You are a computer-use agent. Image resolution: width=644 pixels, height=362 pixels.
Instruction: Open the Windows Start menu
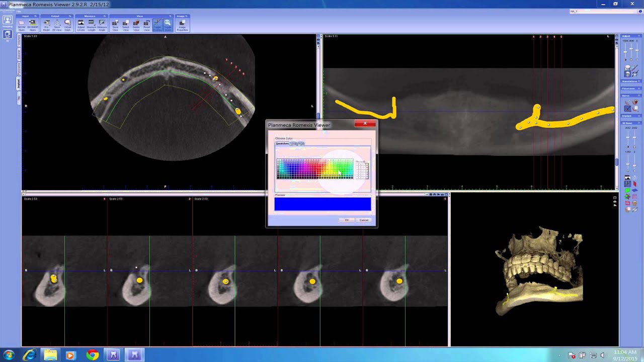point(8,355)
